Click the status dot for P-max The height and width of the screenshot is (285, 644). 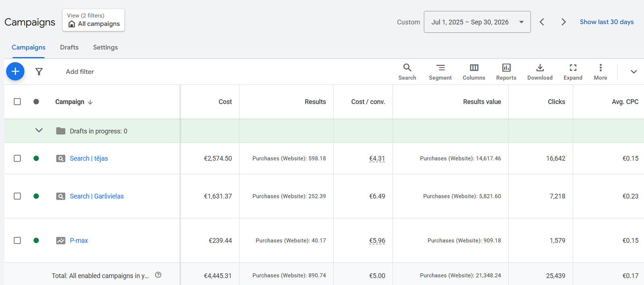tap(36, 240)
